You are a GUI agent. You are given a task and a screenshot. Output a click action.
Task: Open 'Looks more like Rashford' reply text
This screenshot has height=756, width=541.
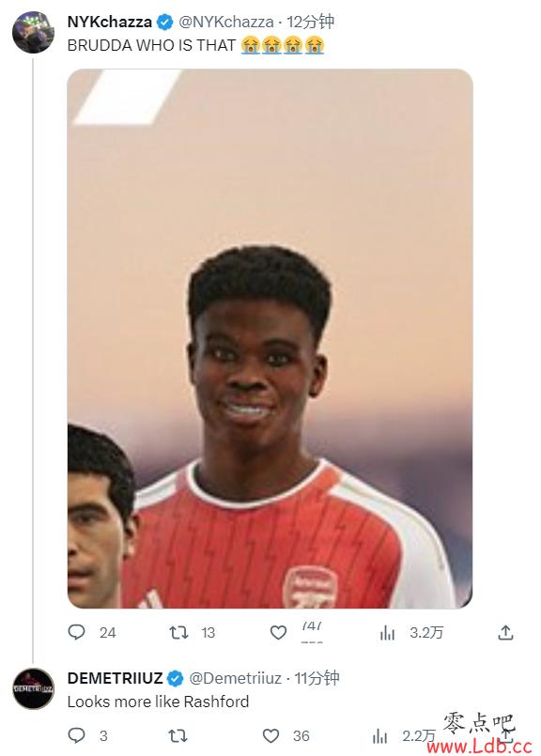(158, 702)
